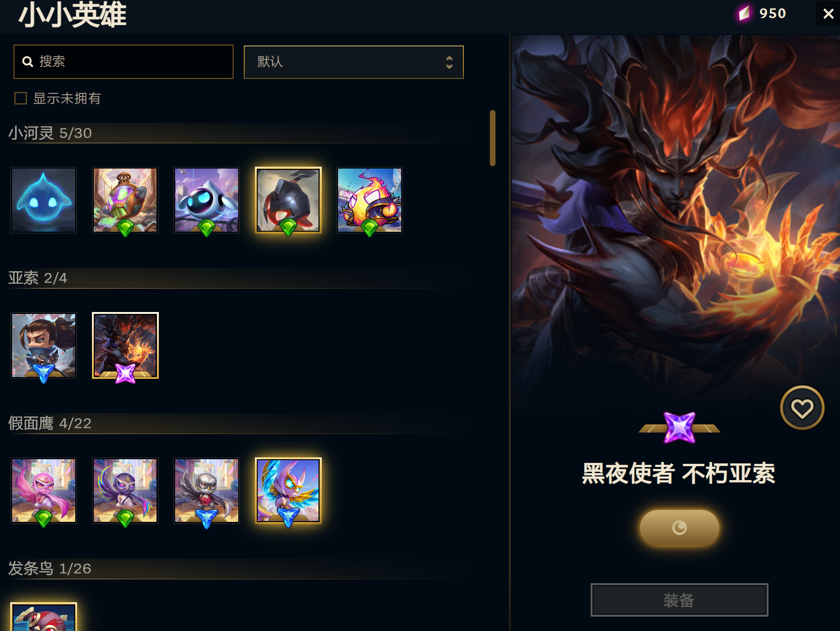This screenshot has height=631, width=840.
Task: Choose the chibi Yasuo portrait
Action: 44,345
